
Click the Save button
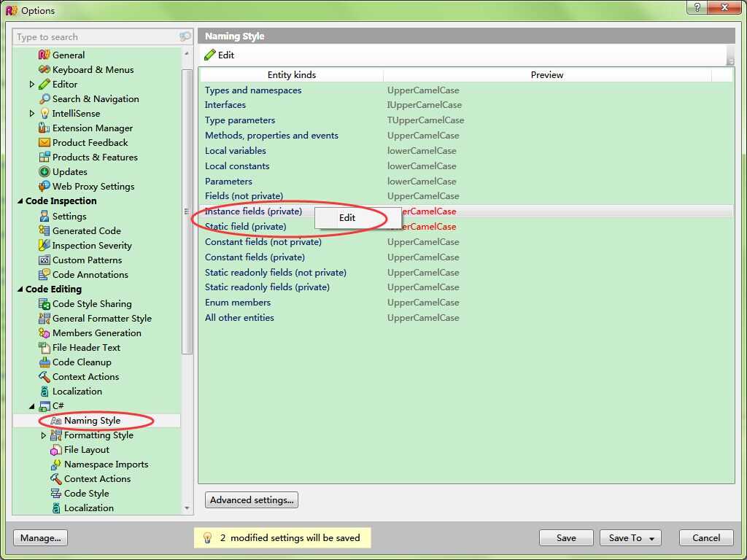point(566,537)
